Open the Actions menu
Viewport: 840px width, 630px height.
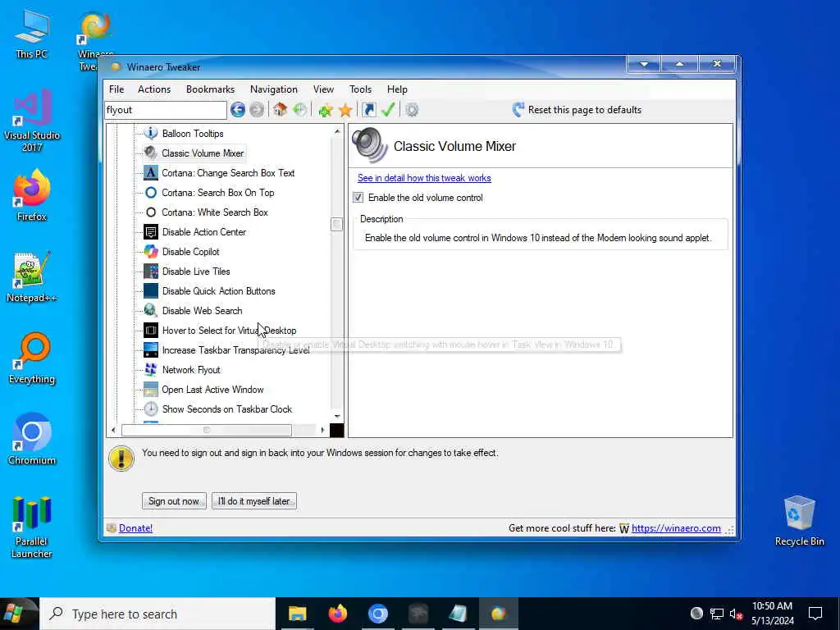(154, 89)
